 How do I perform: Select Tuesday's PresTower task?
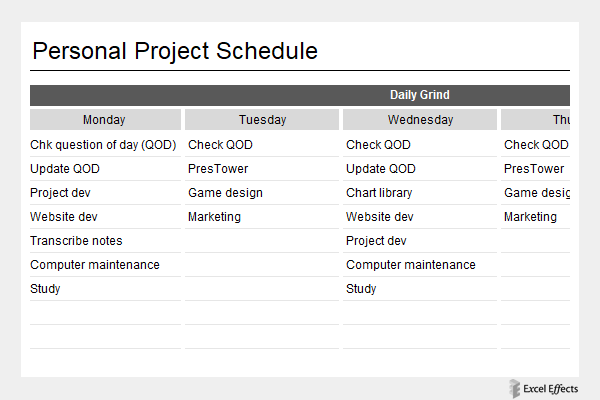pyautogui.click(x=218, y=169)
